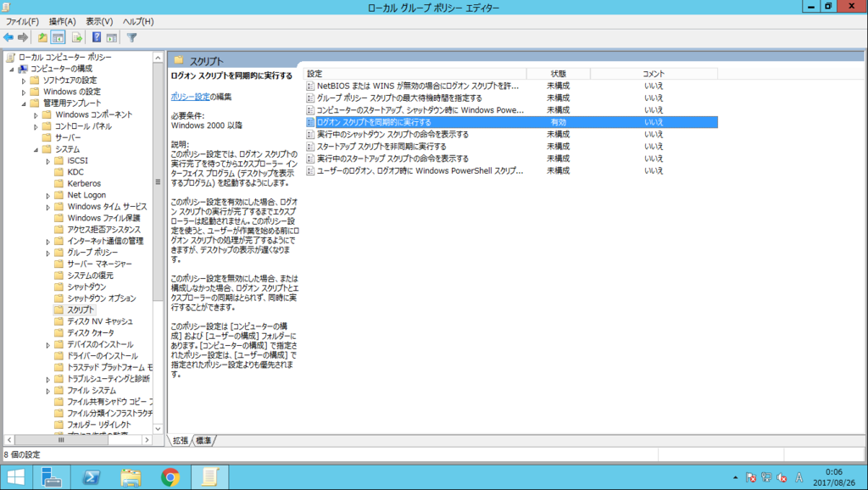Click the コンピューターの構成 computer icon

click(23, 69)
